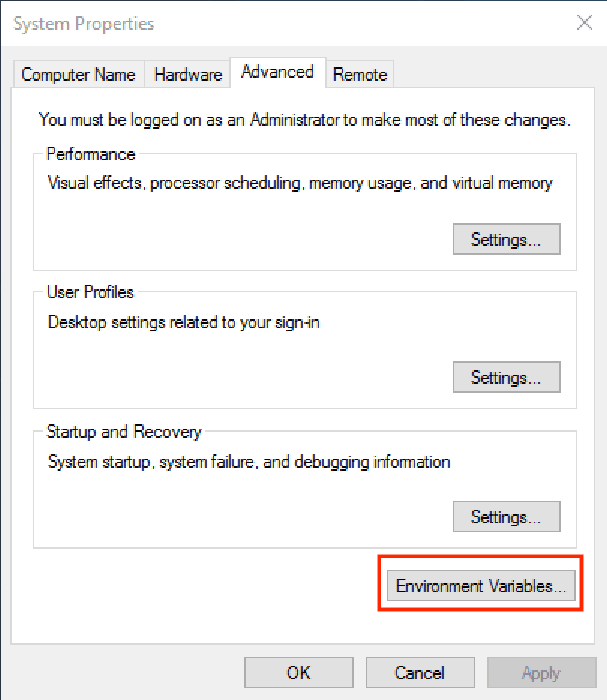
Task: Click the visual effects description text
Action: (x=300, y=183)
